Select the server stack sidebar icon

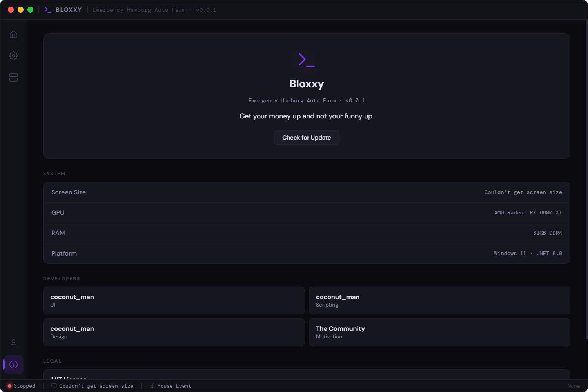[14, 78]
